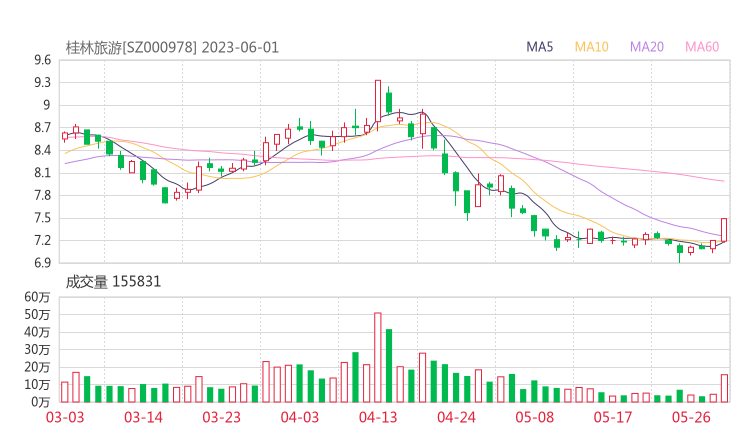Screen dimensions: 740x440
Task: Click the 03-14 date label
Action: 143,418
